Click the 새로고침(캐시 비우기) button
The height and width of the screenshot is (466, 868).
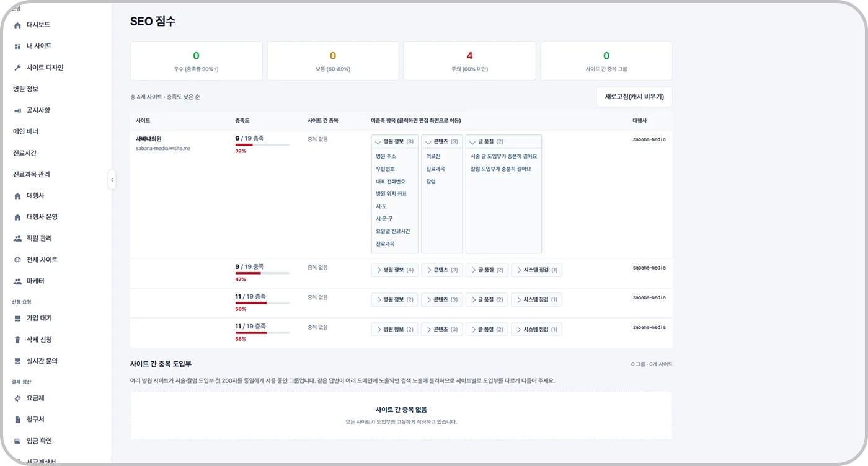[634, 97]
